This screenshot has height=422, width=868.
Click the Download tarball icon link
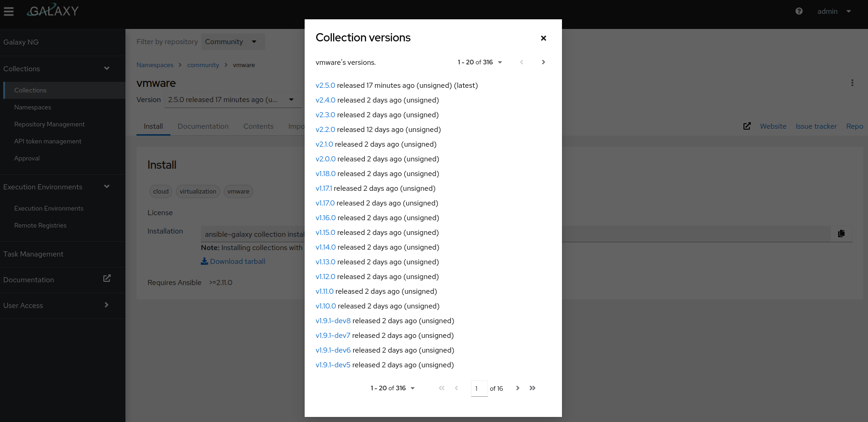205,261
